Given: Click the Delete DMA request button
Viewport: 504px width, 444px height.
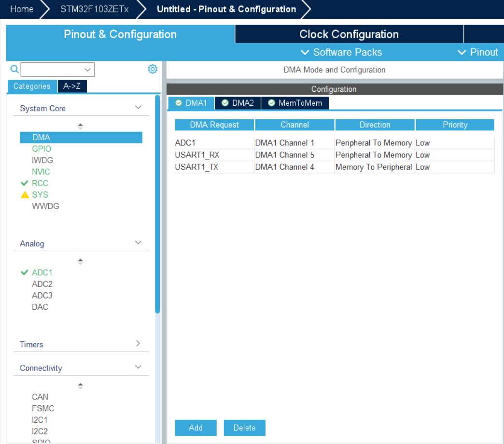Looking at the screenshot, I should 245,428.
